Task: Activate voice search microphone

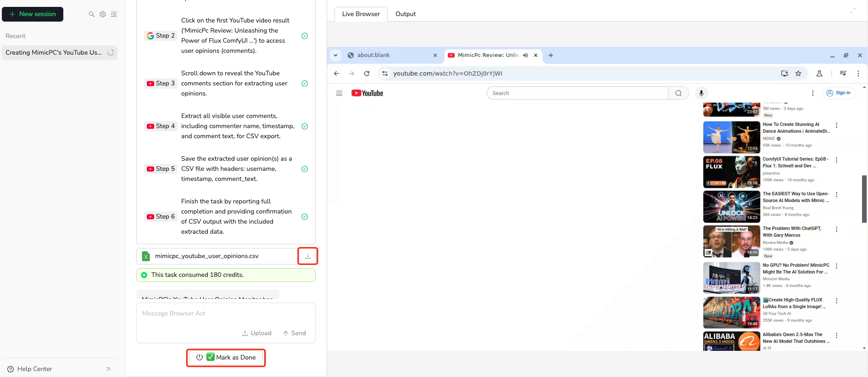Action: click(701, 93)
